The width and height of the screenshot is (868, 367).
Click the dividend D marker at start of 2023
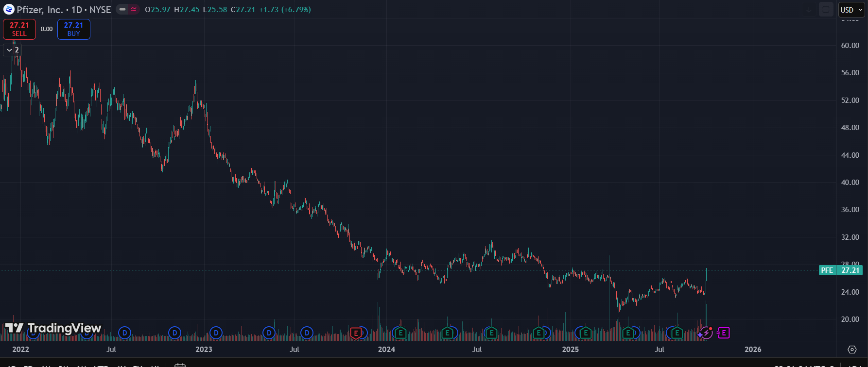click(216, 333)
